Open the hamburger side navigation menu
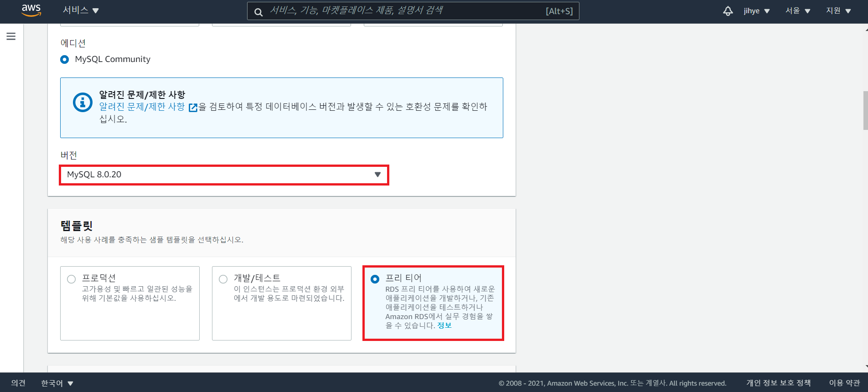Image resolution: width=868 pixels, height=392 pixels. (x=11, y=36)
